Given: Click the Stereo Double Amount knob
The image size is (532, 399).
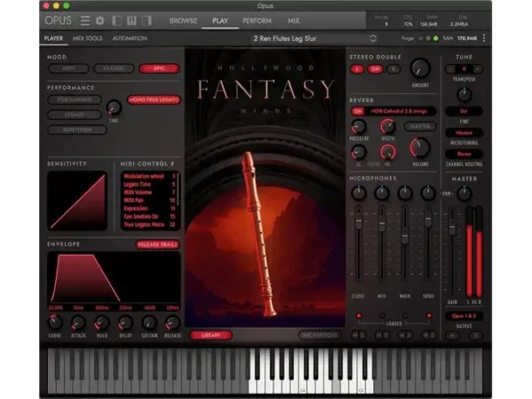Looking at the screenshot, I should 420,68.
